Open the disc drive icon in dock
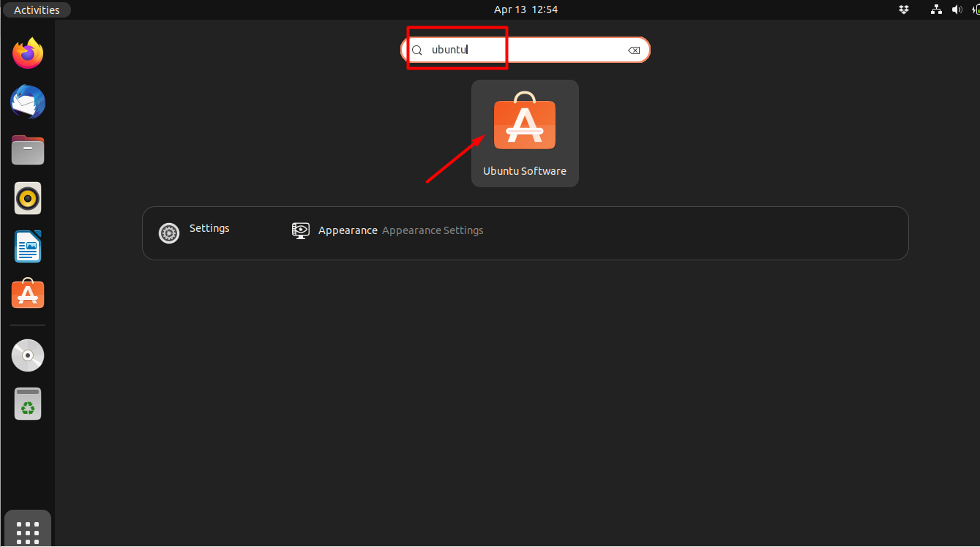Viewport: 980px width, 547px height. pos(28,356)
